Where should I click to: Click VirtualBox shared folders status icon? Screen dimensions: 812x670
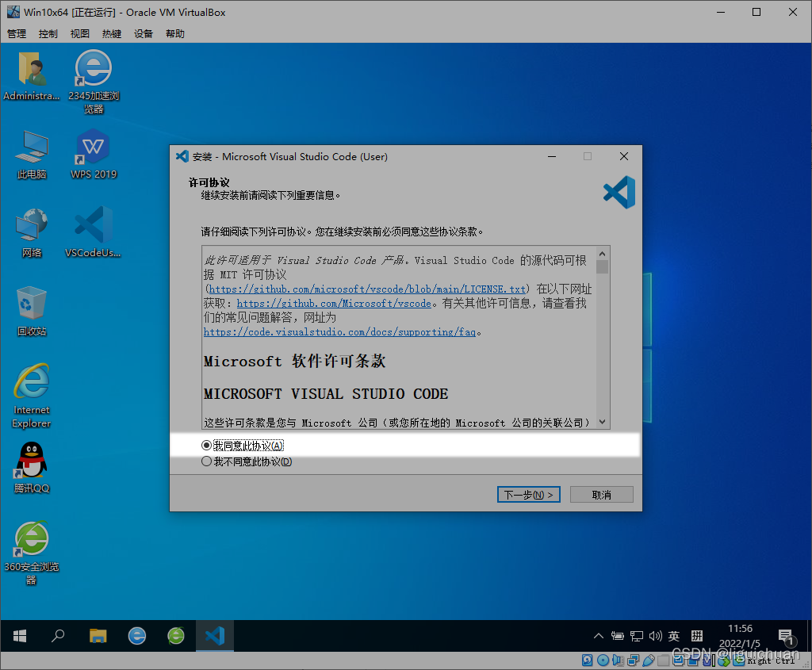point(664,660)
